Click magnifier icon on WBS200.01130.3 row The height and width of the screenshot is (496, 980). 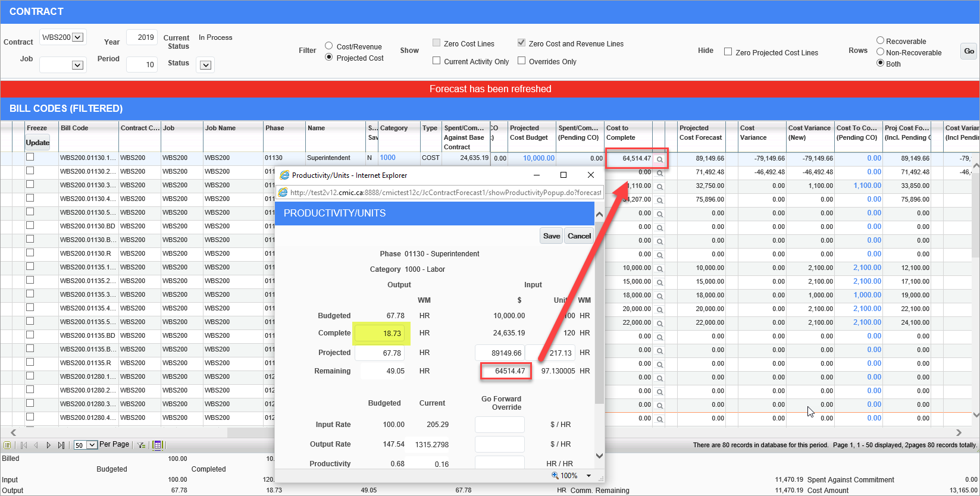point(659,186)
